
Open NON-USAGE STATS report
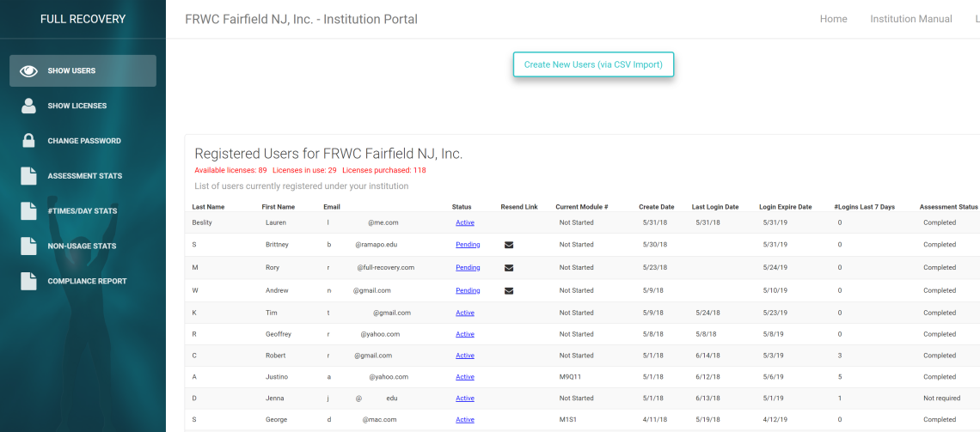point(83,246)
